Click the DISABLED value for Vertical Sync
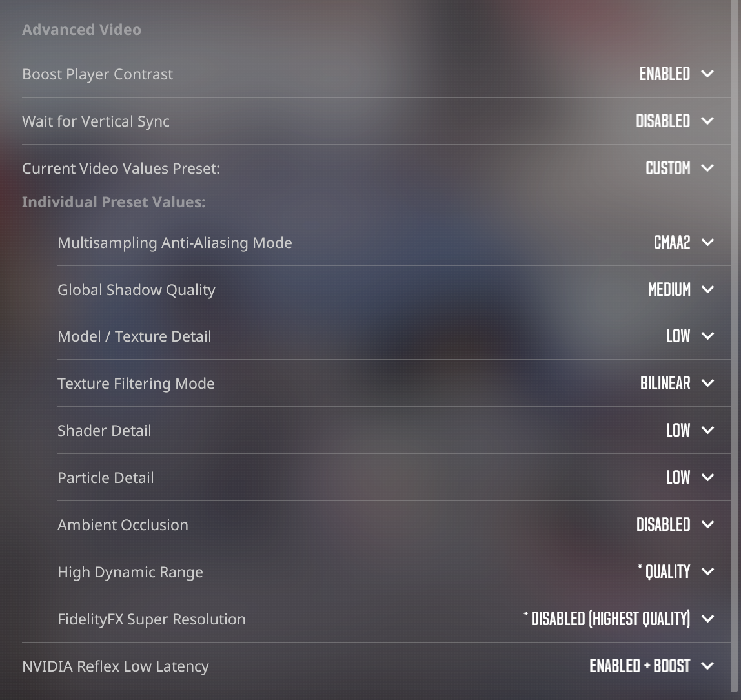 (x=663, y=121)
